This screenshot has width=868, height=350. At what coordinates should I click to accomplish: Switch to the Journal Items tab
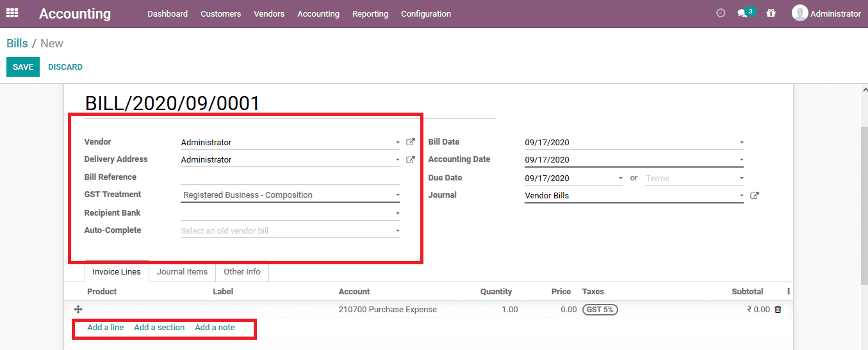pyautogui.click(x=183, y=272)
